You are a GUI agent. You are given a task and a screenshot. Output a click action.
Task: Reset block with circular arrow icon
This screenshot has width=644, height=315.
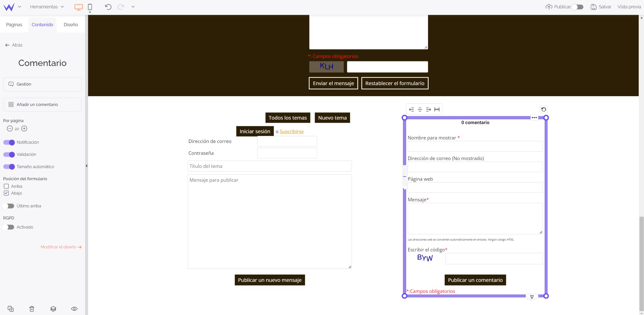[x=544, y=109]
